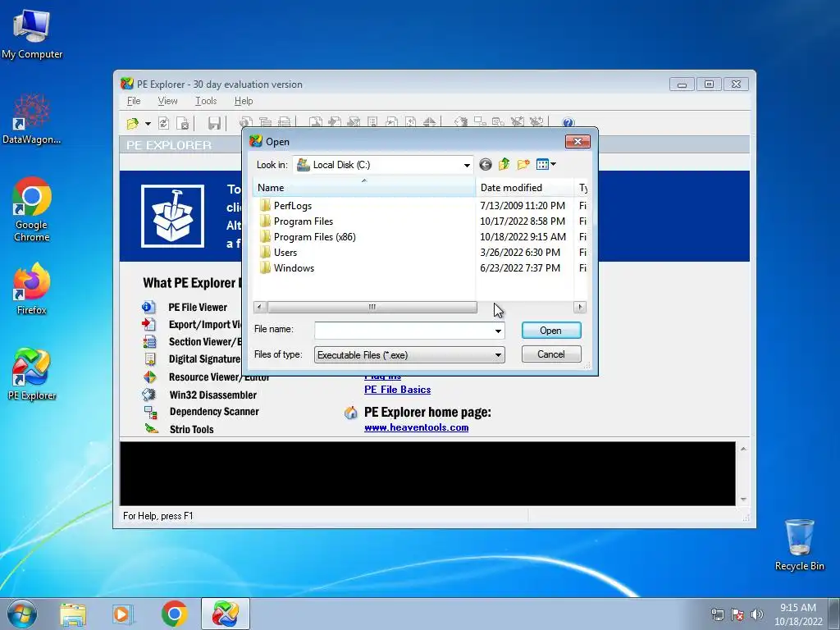Select the Program Files (x86) folder
840x630 pixels.
click(x=314, y=237)
